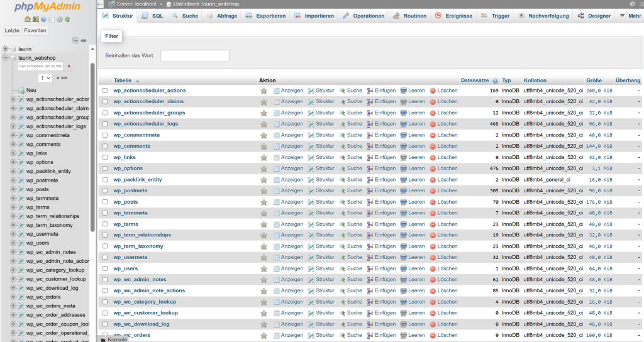The height and width of the screenshot is (342, 644).
Task: Click the Favoriten button
Action: [x=35, y=30]
